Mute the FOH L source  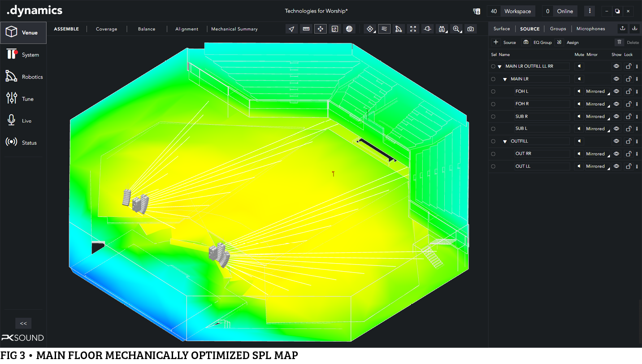coord(579,91)
